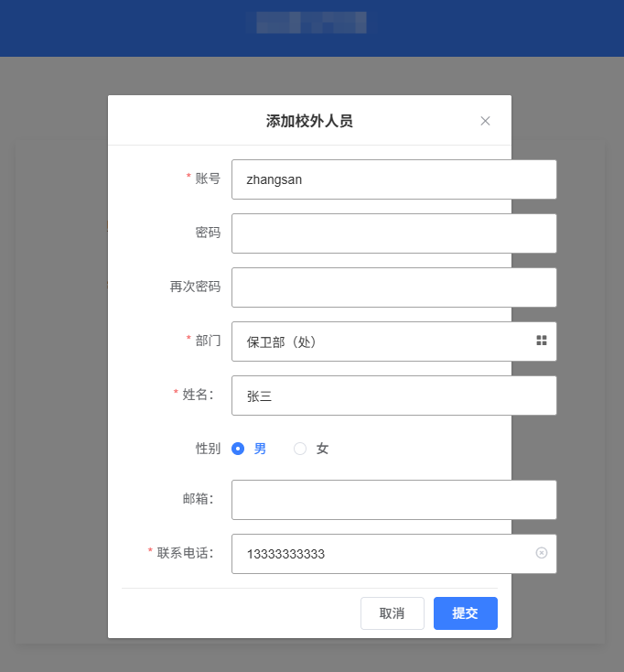The width and height of the screenshot is (624, 672).
Task: Focus the 姓名 field containing 张三
Action: [x=394, y=396]
